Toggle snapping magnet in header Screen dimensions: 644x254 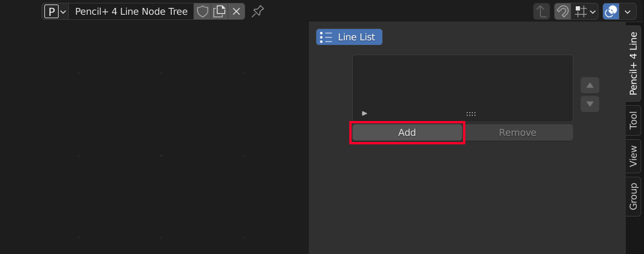tap(563, 11)
